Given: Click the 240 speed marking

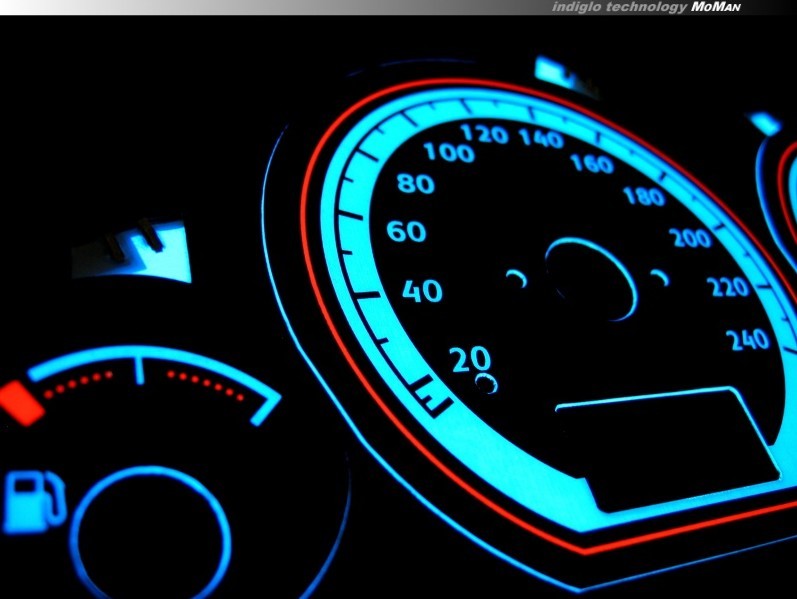Looking at the screenshot, I should click(x=748, y=340).
